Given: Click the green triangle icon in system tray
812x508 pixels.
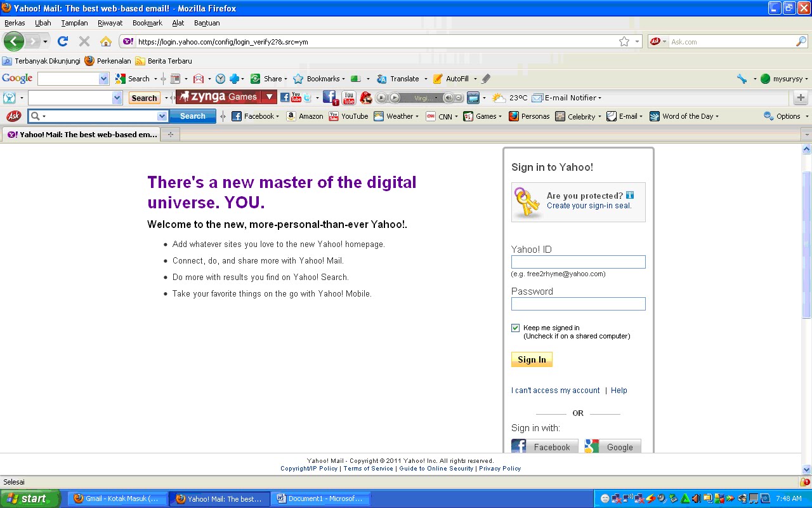Looking at the screenshot, I should coord(685,498).
